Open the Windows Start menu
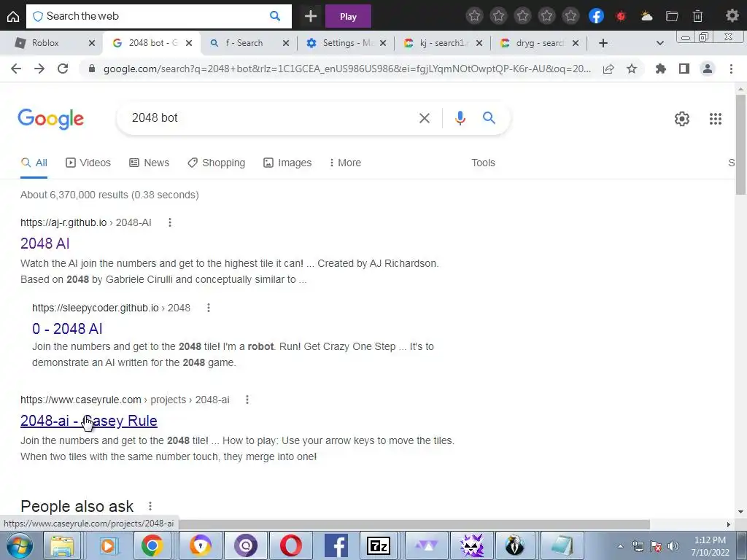This screenshot has height=560, width=747. point(20,545)
